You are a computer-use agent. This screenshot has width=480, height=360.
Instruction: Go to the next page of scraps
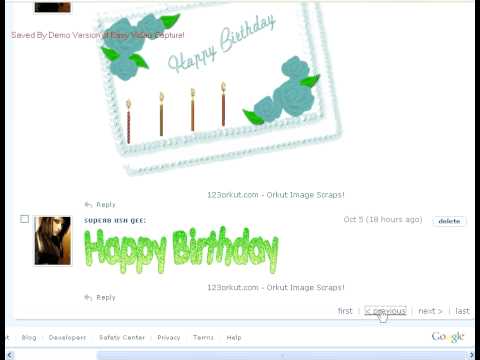(430, 311)
